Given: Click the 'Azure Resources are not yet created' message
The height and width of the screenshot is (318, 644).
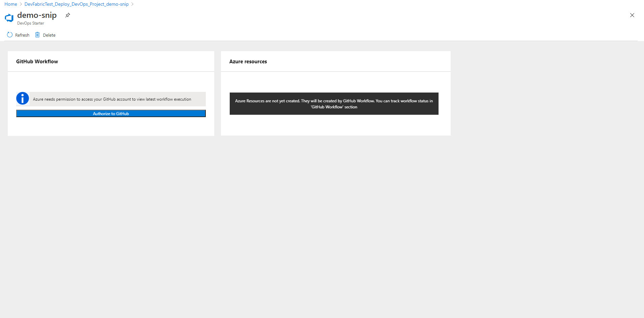Looking at the screenshot, I should (x=334, y=104).
